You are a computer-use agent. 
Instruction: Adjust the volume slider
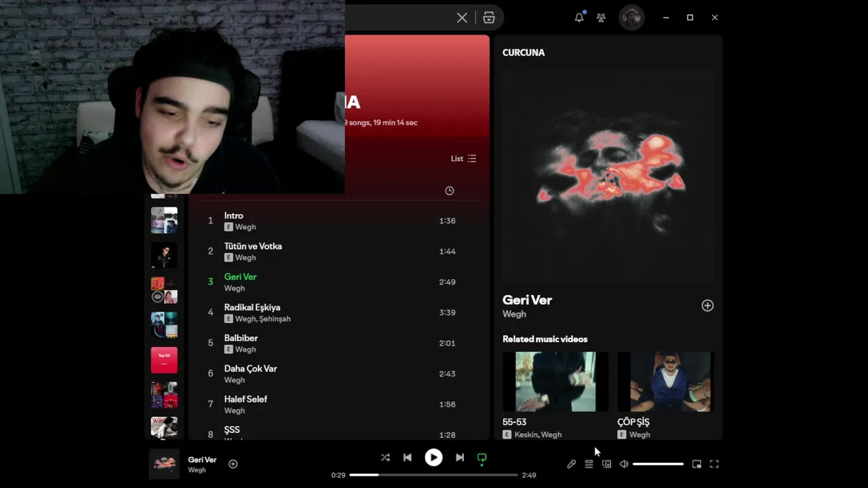click(x=658, y=464)
